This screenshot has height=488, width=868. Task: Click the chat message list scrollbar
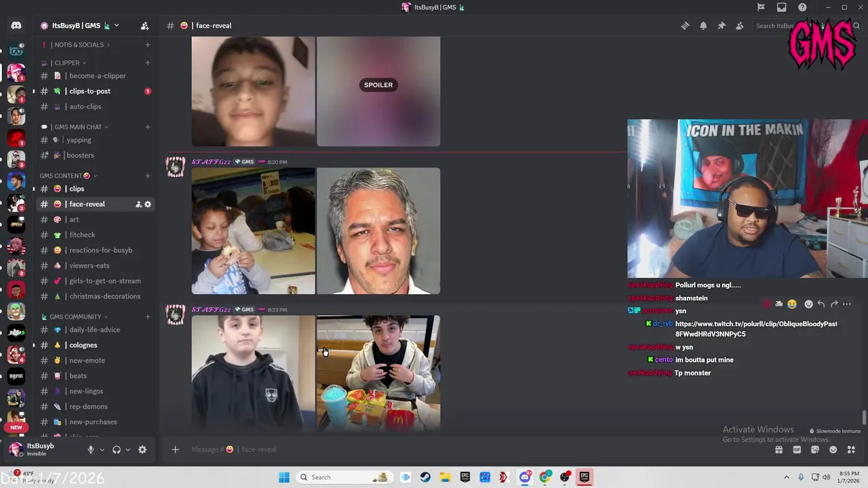pyautogui.click(x=864, y=418)
